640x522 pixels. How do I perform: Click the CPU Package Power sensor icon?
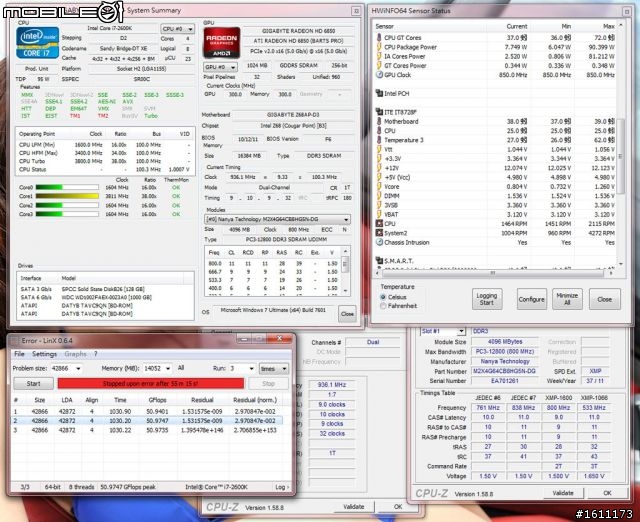pos(379,47)
